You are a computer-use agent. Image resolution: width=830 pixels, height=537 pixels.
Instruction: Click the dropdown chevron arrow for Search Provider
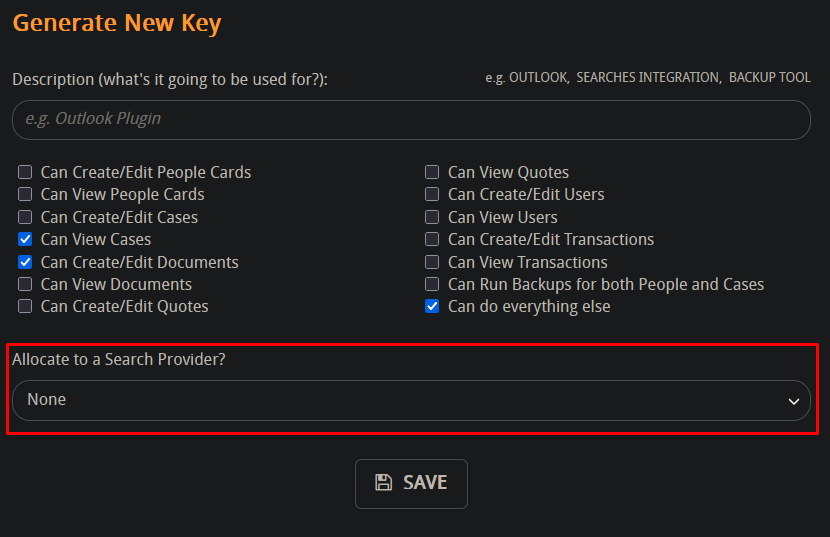pos(793,401)
